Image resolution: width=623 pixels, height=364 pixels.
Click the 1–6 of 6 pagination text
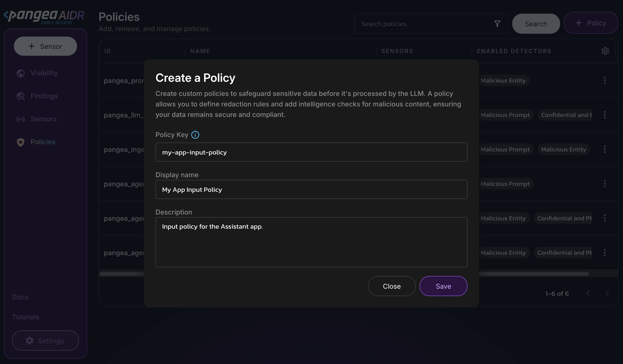click(557, 294)
